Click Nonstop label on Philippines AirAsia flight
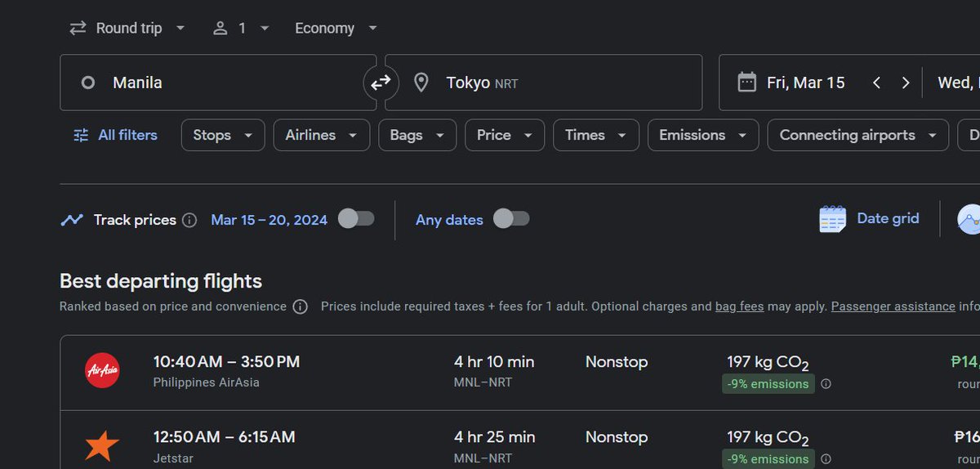 (x=617, y=361)
